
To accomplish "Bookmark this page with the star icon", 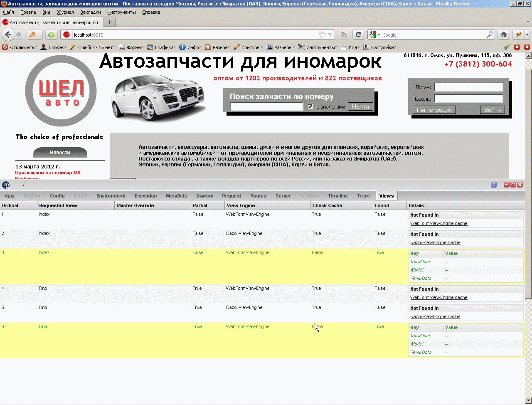I will [322, 35].
